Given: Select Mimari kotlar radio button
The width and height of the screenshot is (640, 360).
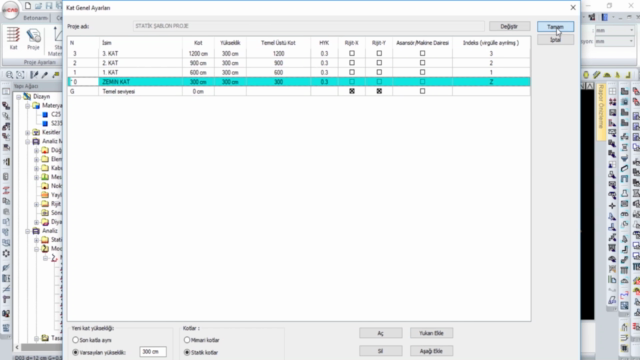Looking at the screenshot, I should click(187, 340).
